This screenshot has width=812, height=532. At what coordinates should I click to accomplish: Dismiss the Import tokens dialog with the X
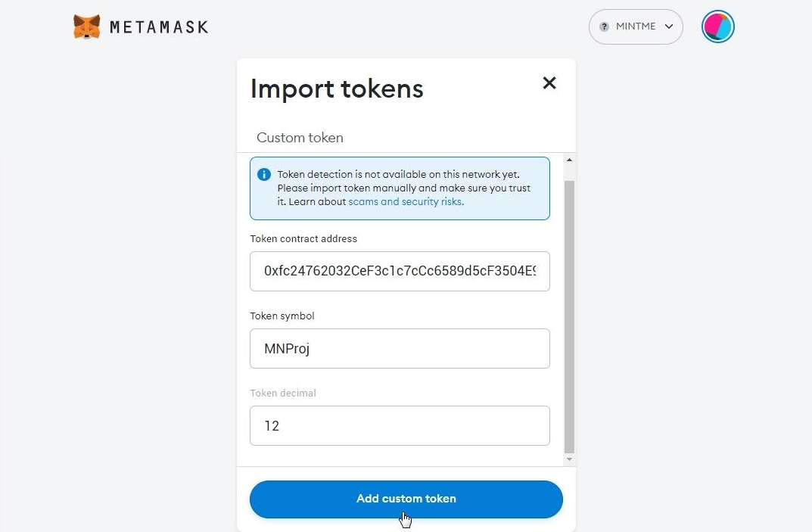point(549,83)
